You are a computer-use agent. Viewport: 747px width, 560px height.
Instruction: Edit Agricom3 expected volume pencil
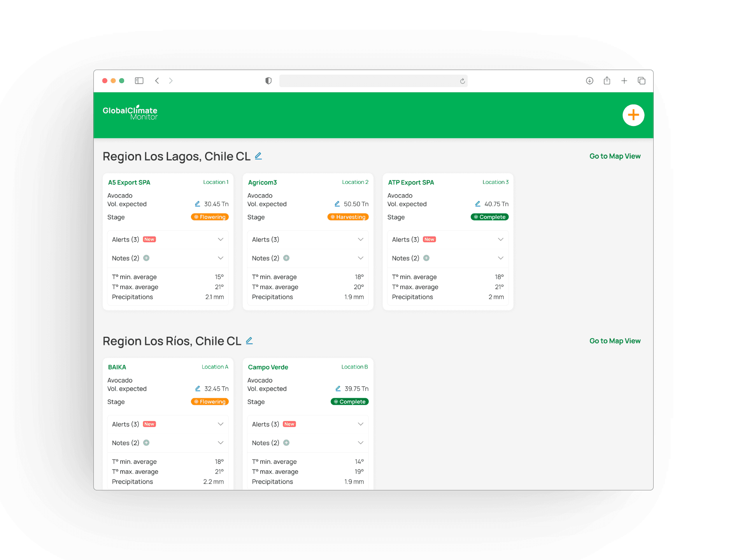tap(337, 204)
